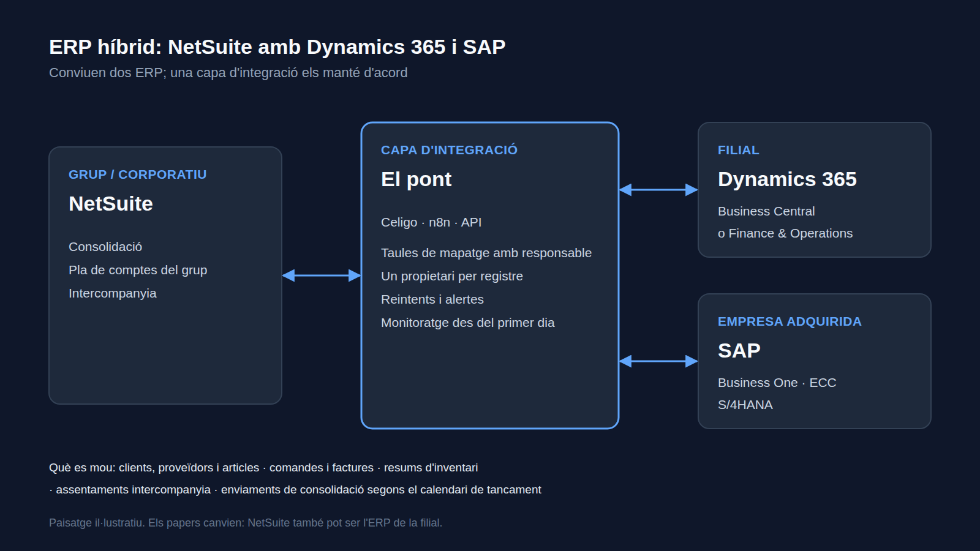
Task: Click the 'Què es mou' line
Action: coord(263,468)
